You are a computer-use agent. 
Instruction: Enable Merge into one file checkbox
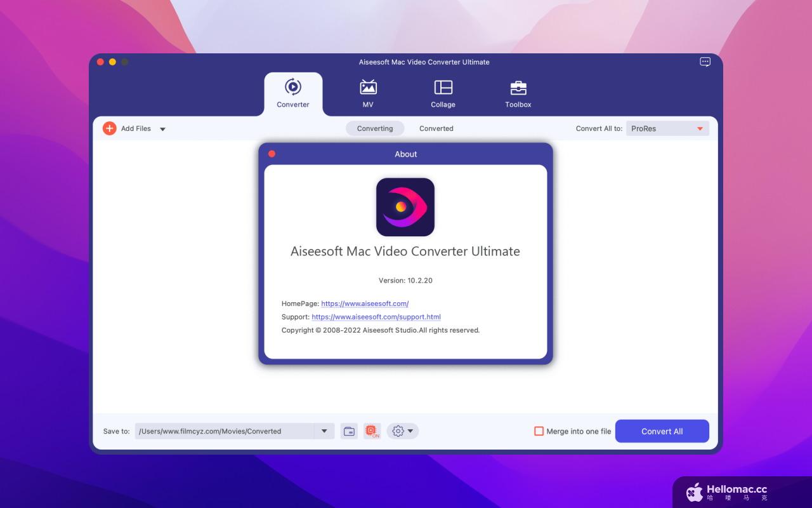[539, 431]
